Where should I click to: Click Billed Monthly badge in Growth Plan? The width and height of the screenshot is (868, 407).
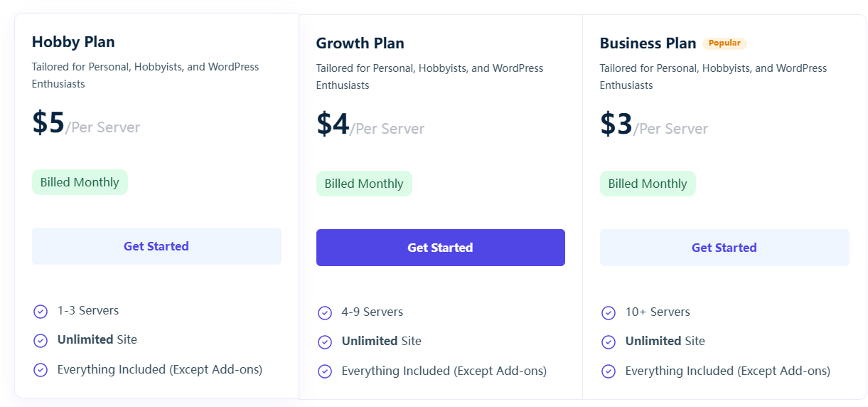click(x=364, y=184)
